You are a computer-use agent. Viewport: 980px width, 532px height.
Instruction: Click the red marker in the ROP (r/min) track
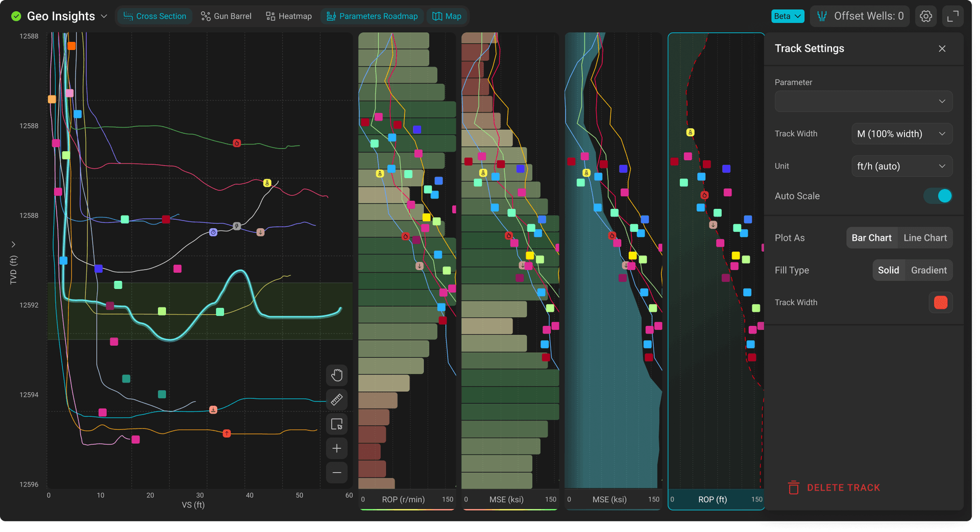[405, 236]
